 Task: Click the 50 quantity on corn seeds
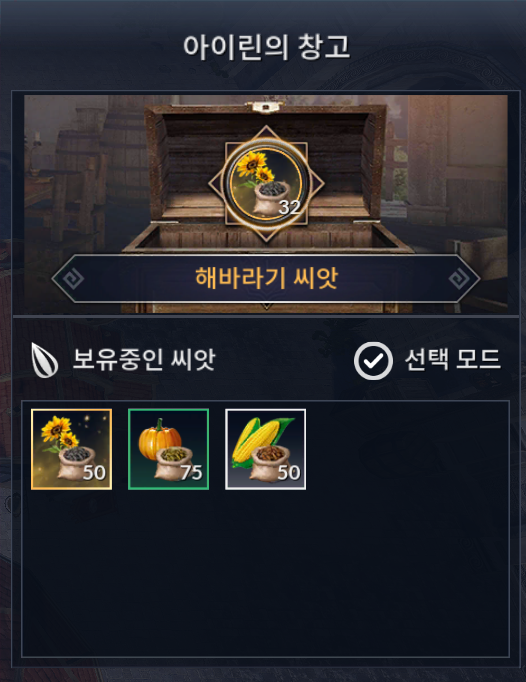click(x=289, y=473)
